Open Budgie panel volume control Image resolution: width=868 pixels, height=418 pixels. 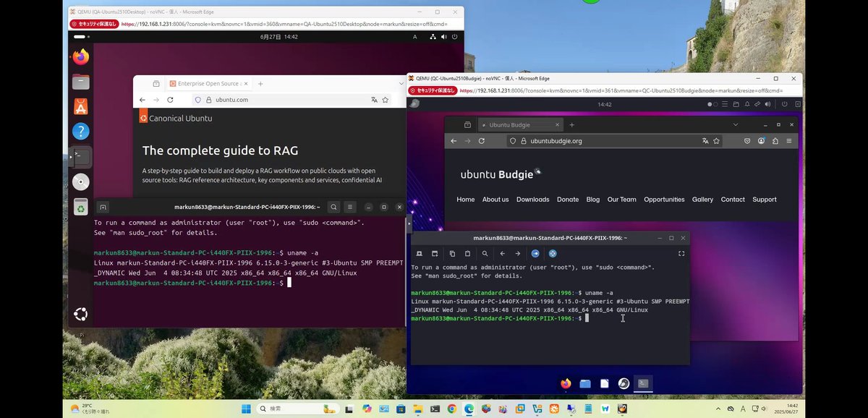(x=767, y=104)
